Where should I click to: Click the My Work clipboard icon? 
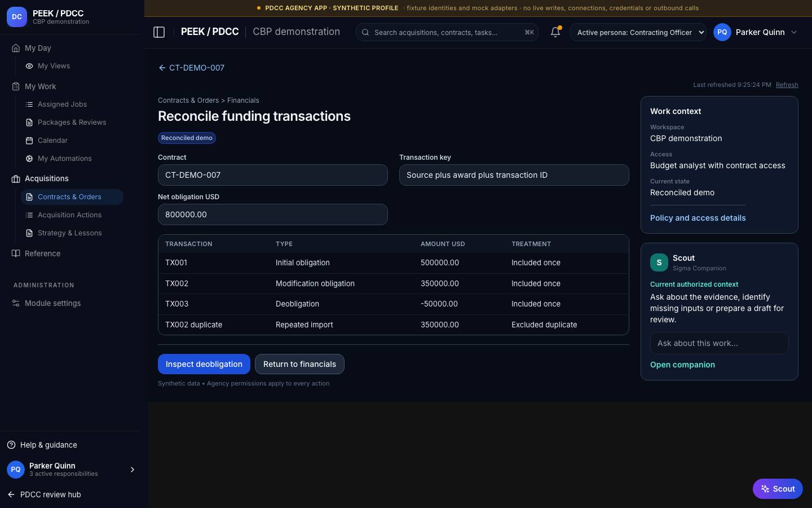16,86
